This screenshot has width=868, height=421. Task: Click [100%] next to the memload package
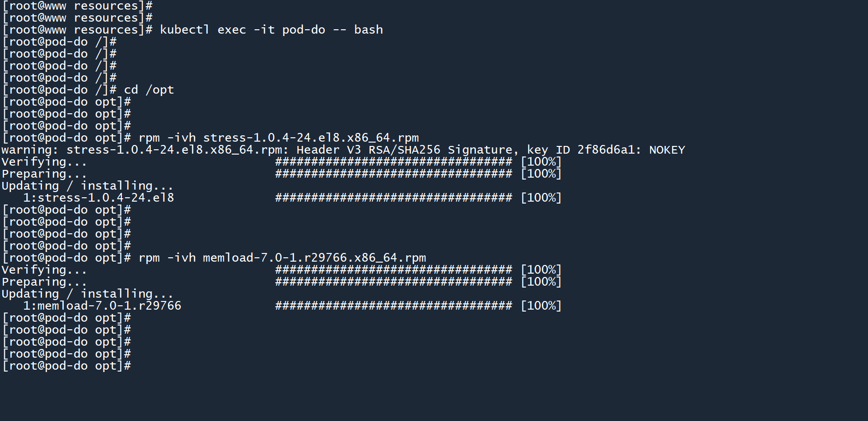(x=541, y=306)
